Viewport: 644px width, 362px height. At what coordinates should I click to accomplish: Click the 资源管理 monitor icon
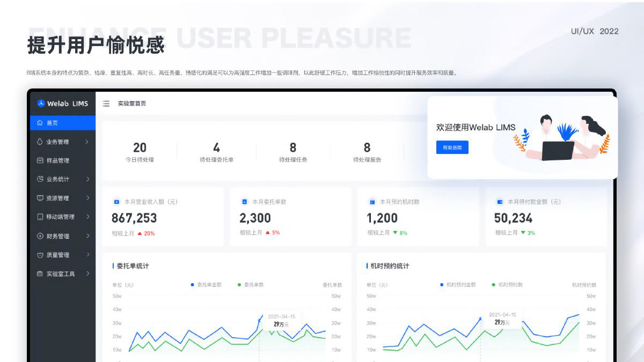click(x=40, y=198)
